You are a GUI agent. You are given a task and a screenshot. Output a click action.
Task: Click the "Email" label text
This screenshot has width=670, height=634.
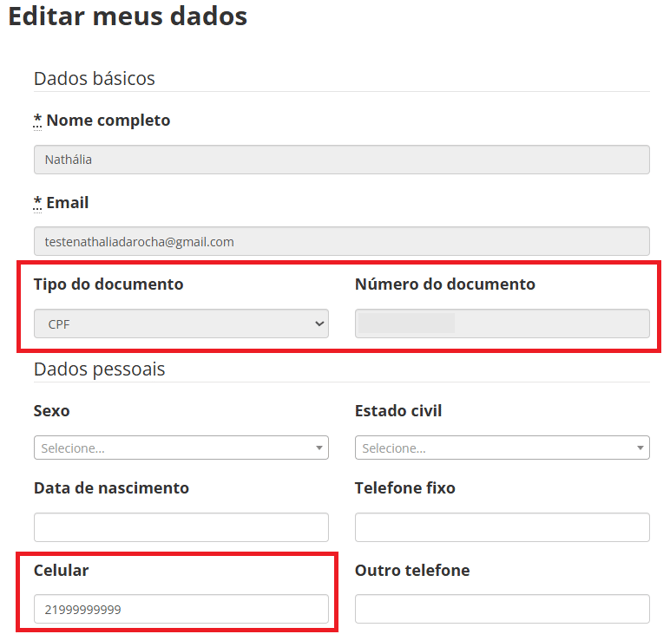(x=67, y=202)
